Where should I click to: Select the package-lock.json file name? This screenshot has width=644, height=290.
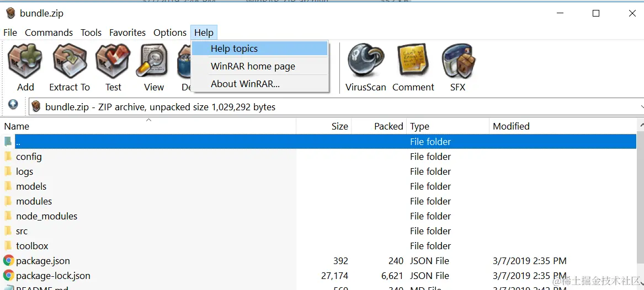click(54, 276)
